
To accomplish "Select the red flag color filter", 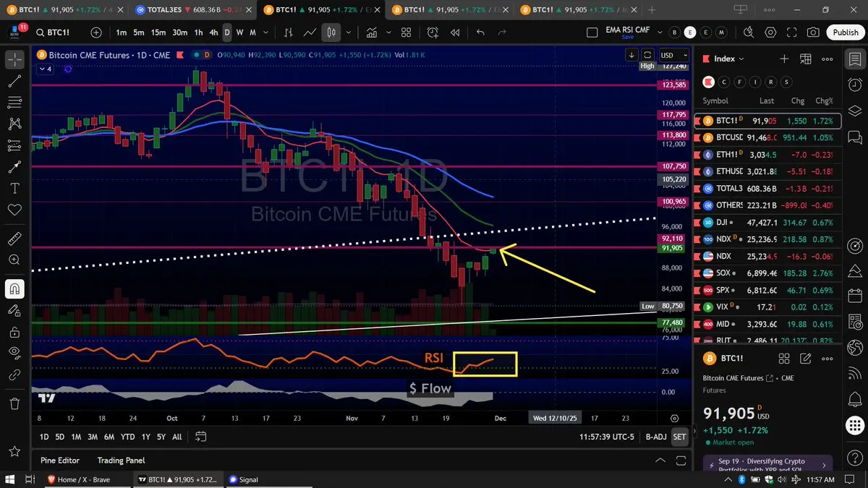I will coord(709,82).
